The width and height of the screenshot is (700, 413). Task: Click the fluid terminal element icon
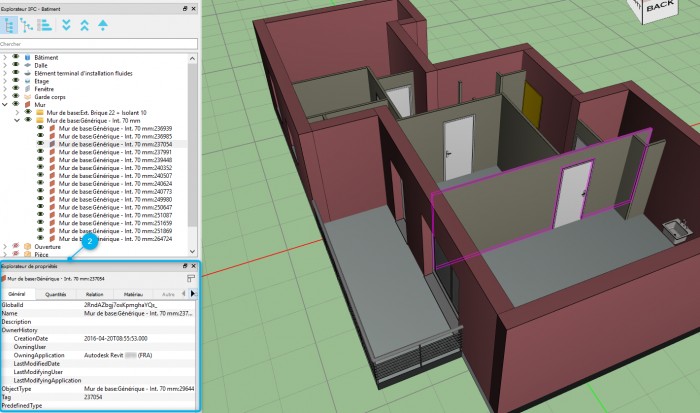click(x=28, y=73)
